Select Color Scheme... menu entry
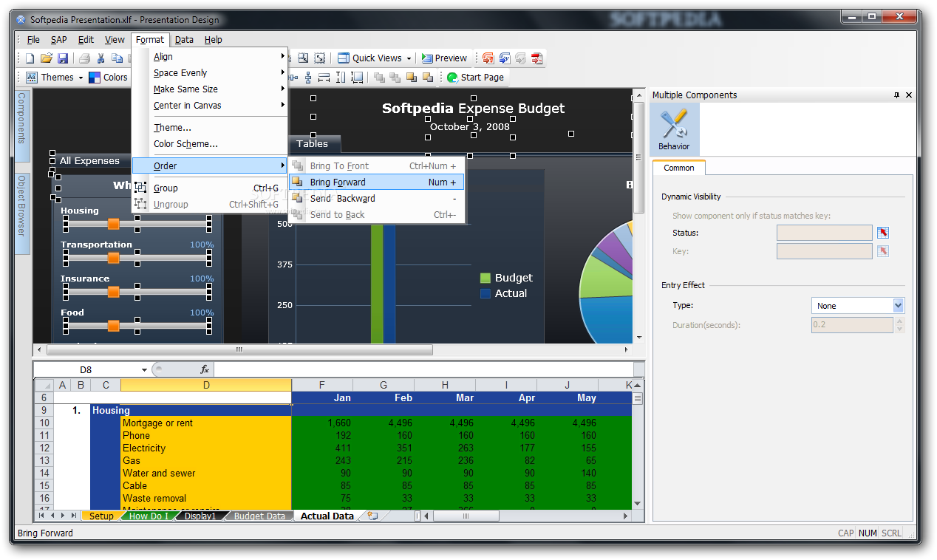This screenshot has width=937, height=560. tap(209, 144)
